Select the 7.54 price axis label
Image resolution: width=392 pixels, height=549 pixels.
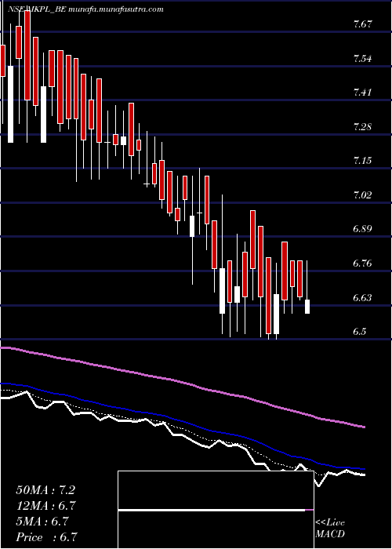(362, 59)
